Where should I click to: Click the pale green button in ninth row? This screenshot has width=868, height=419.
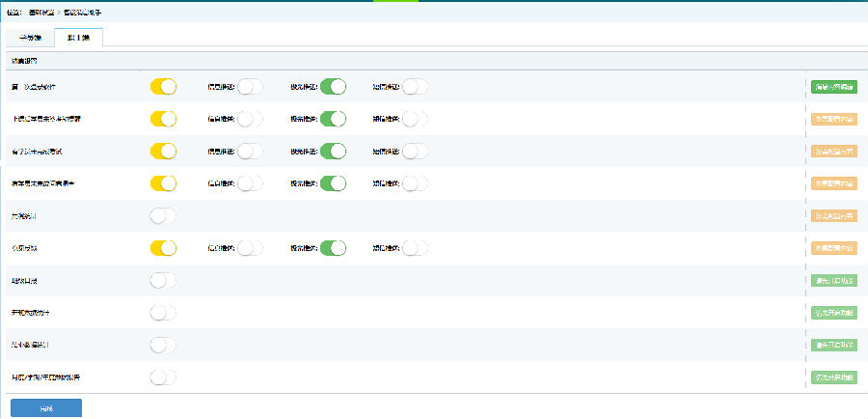coord(833,345)
